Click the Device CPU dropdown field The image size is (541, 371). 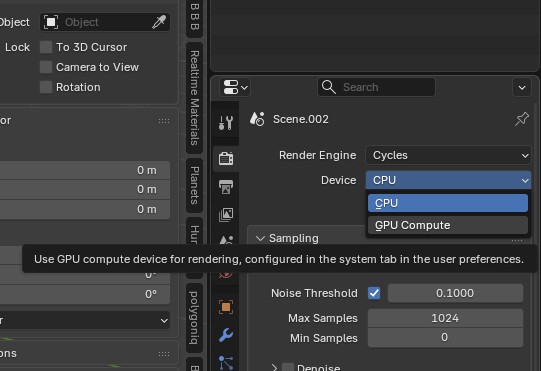click(x=448, y=180)
